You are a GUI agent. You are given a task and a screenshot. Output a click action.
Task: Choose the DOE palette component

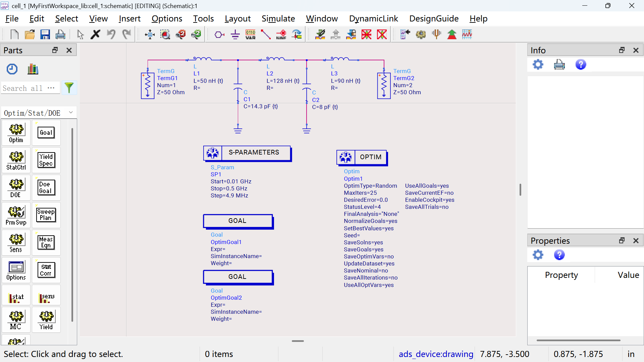[x=16, y=188]
